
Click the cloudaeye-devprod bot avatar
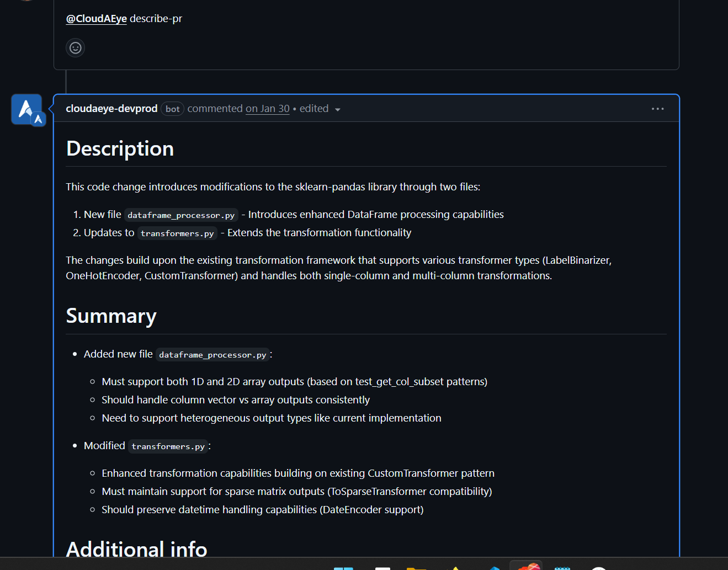coord(26,109)
